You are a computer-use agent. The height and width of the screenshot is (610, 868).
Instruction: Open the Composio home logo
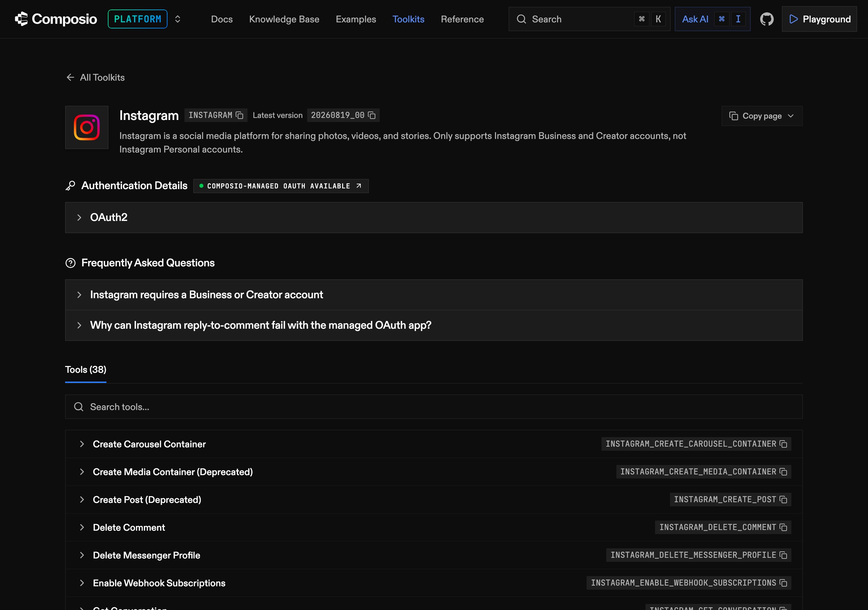pos(56,19)
